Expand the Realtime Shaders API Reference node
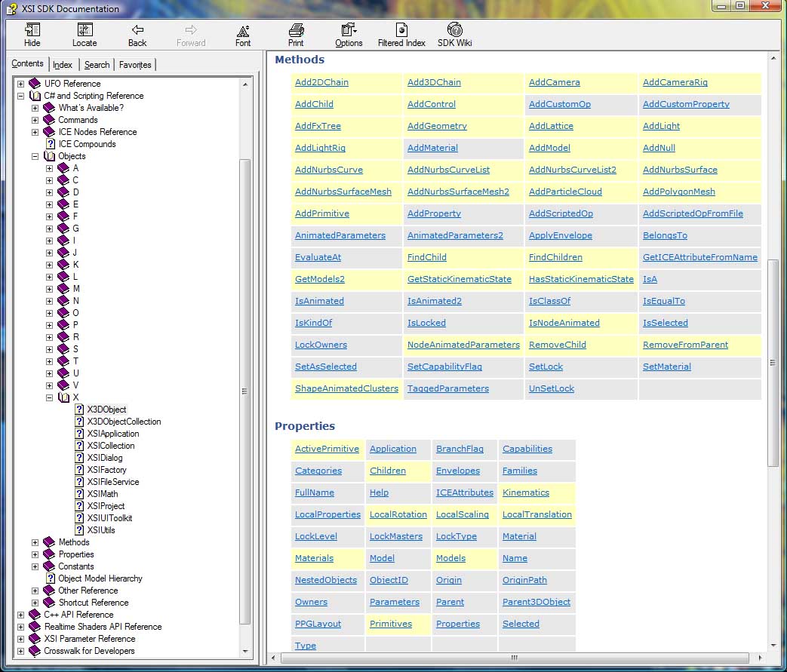The width and height of the screenshot is (787, 672). 20,627
